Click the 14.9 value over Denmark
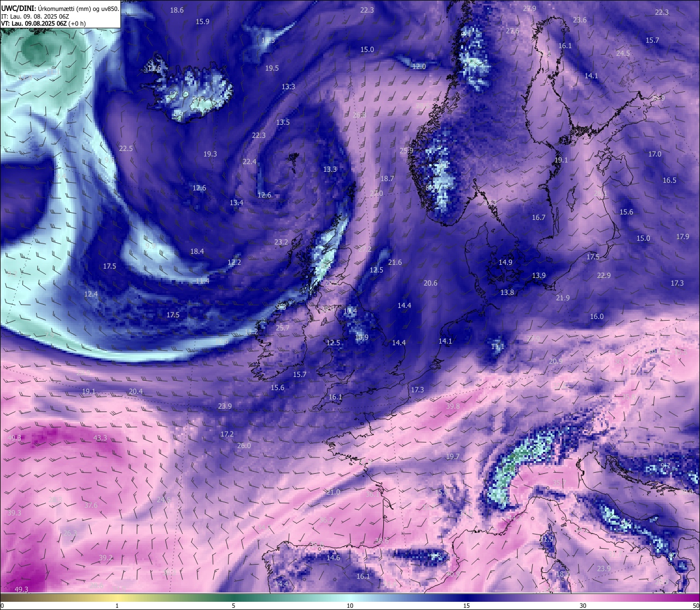Image resolution: width=700 pixels, height=610 pixels. click(x=505, y=262)
